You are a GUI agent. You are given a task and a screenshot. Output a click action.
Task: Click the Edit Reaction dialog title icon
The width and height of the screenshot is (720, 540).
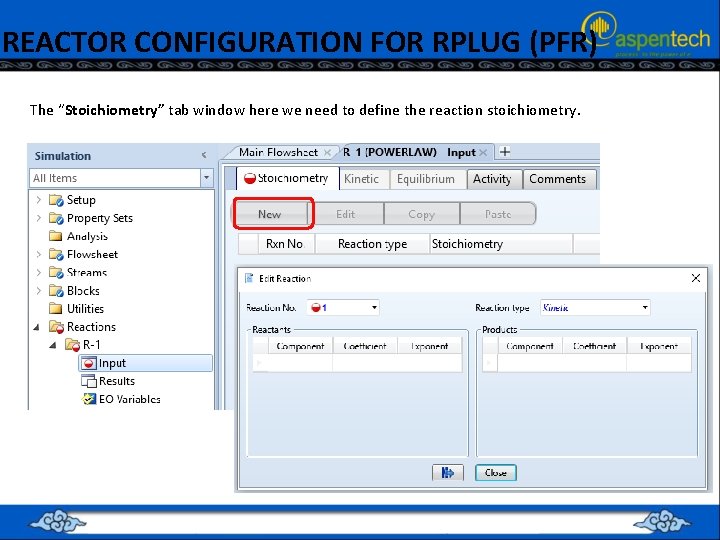(x=249, y=278)
